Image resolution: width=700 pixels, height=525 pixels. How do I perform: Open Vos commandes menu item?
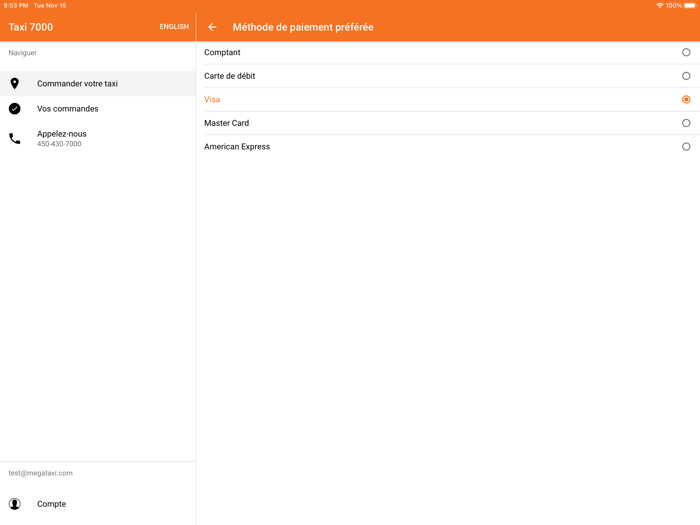[x=98, y=108]
